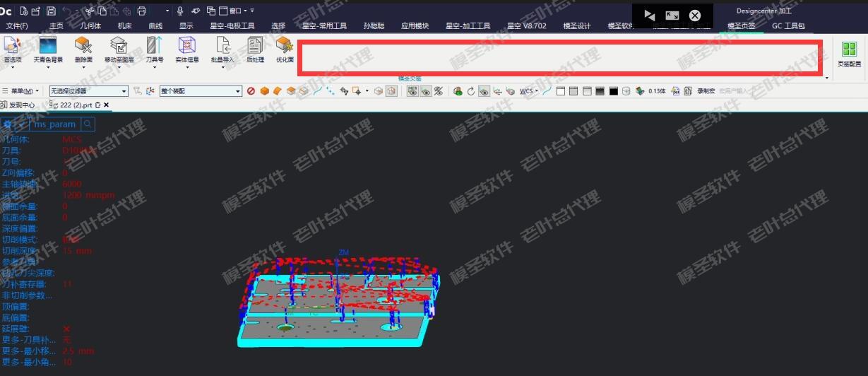868x376 pixels.
Task: Expand the dropdown arrow under 首选项
Action: [12, 69]
